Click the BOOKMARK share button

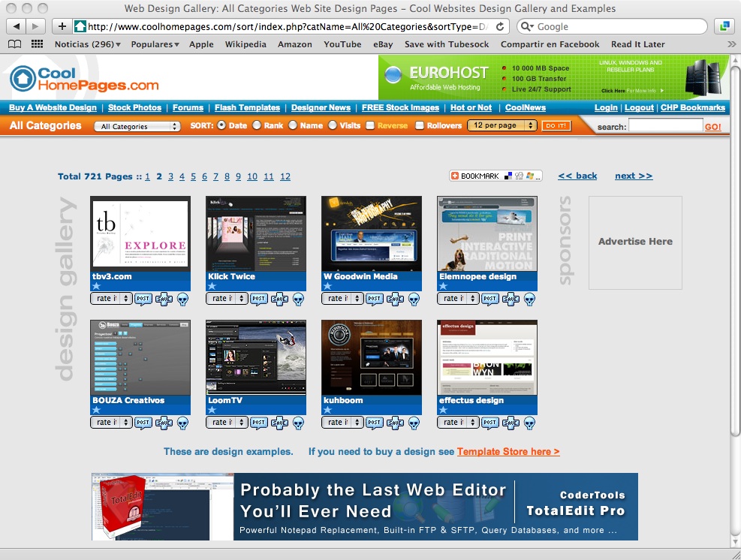[496, 176]
